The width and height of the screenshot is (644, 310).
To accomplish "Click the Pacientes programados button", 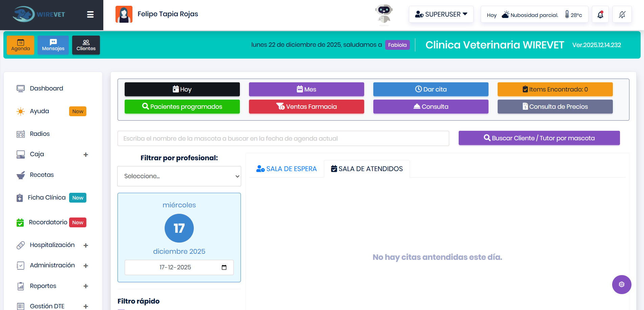I will (x=182, y=107).
